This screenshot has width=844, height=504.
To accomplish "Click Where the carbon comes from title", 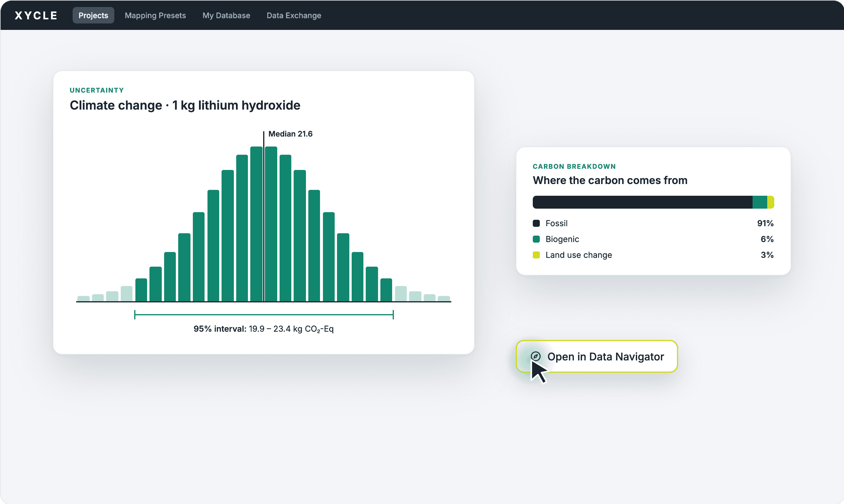I will point(610,180).
